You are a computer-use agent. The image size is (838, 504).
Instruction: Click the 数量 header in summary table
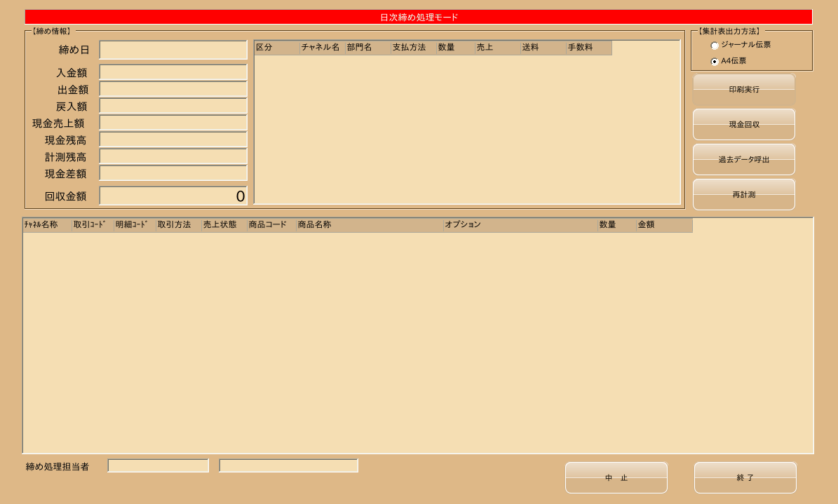(455, 48)
